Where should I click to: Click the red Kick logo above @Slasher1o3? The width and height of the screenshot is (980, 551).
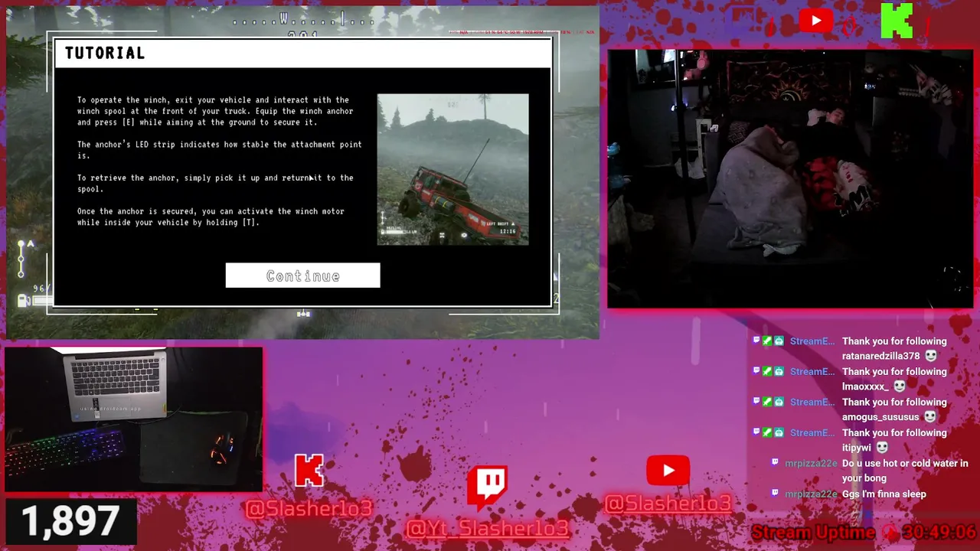309,471
